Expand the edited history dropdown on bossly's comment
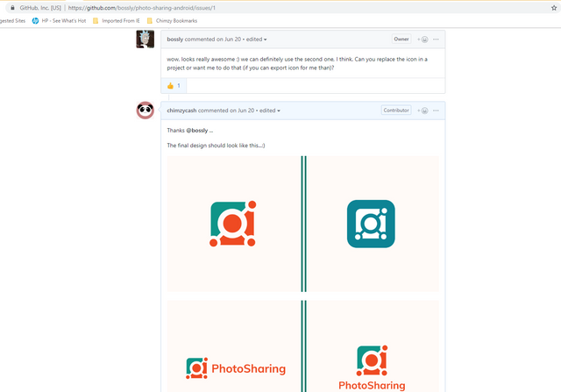 [256, 39]
